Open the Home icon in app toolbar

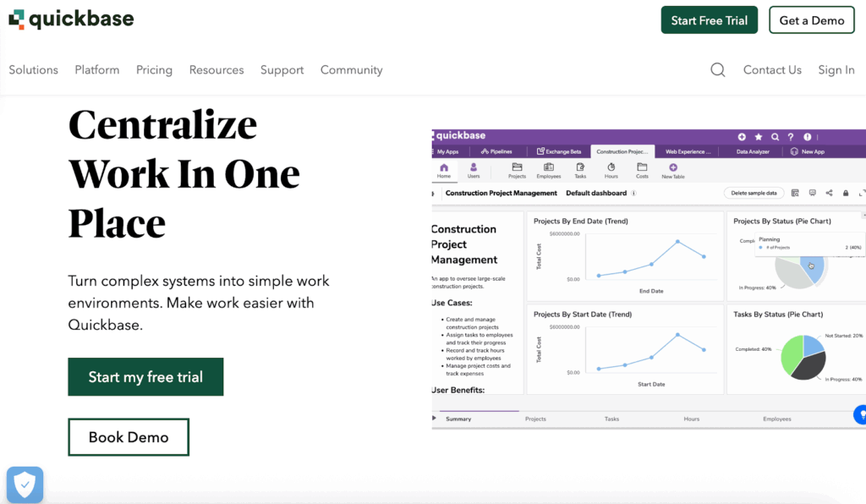pos(444,171)
